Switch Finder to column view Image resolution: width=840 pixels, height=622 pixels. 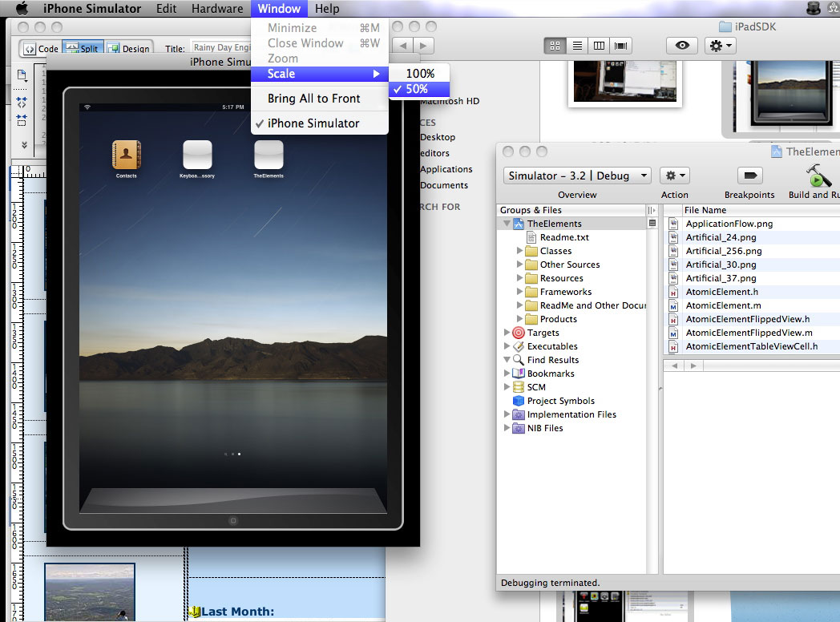[x=599, y=46]
